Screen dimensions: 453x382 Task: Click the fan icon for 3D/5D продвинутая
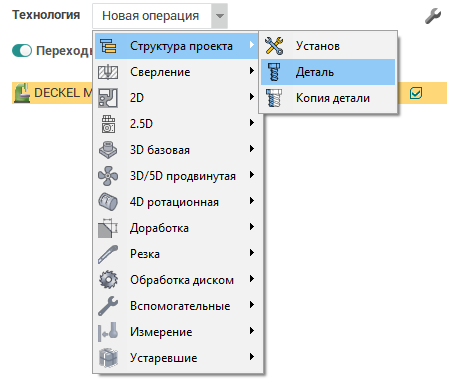tap(108, 176)
